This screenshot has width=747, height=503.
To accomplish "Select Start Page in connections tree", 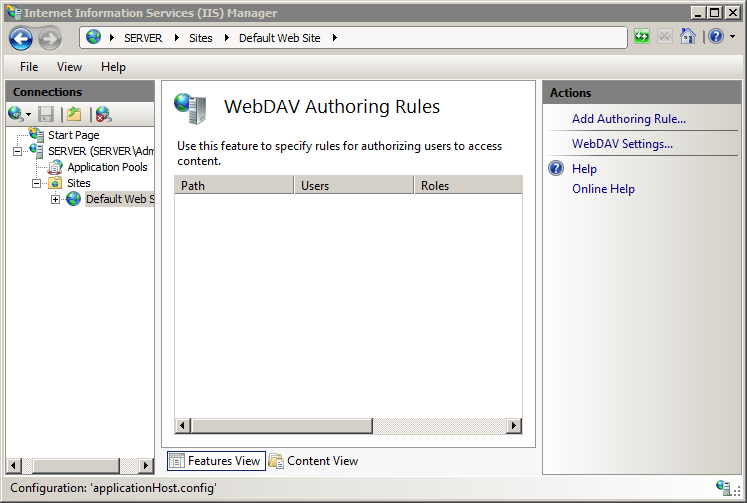I will tap(73, 135).
